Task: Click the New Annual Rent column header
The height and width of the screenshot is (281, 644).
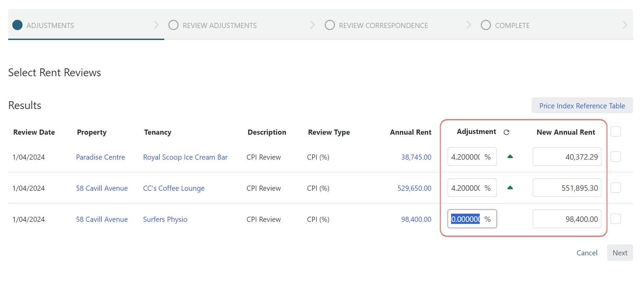Action: click(566, 132)
